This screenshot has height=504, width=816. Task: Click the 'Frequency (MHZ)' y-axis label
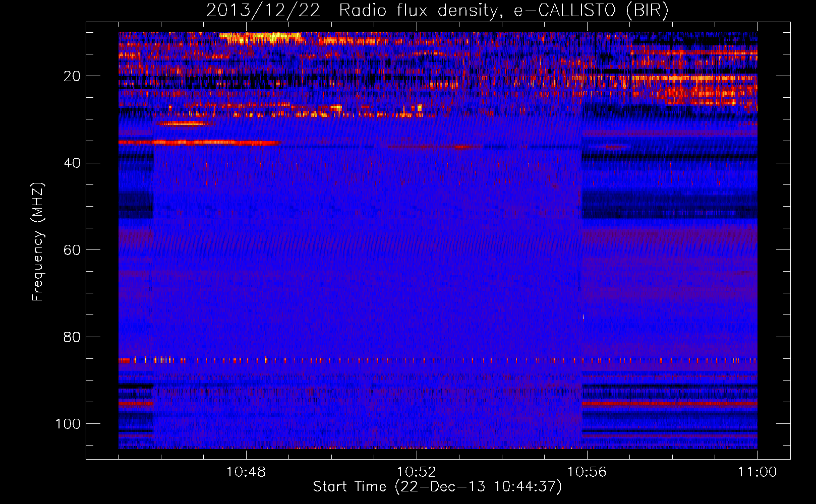click(x=38, y=242)
